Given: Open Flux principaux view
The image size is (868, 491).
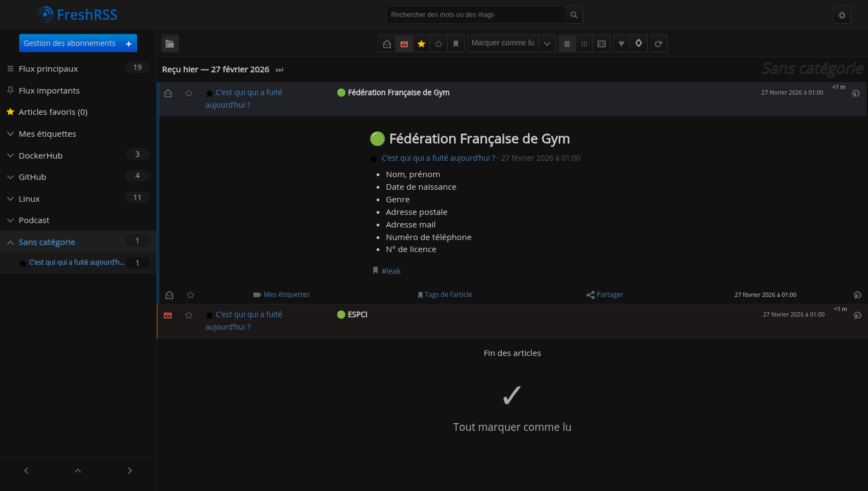Looking at the screenshot, I should [48, 69].
